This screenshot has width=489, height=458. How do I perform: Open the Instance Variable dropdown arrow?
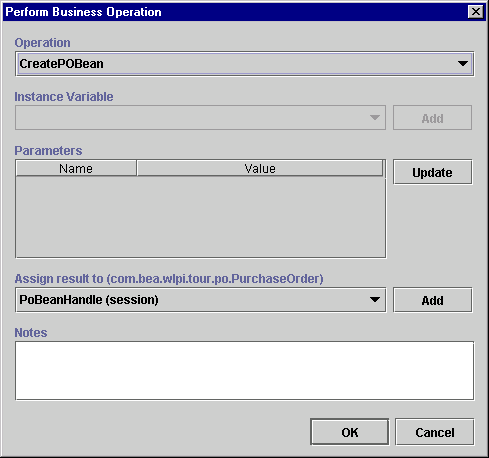tap(375, 118)
